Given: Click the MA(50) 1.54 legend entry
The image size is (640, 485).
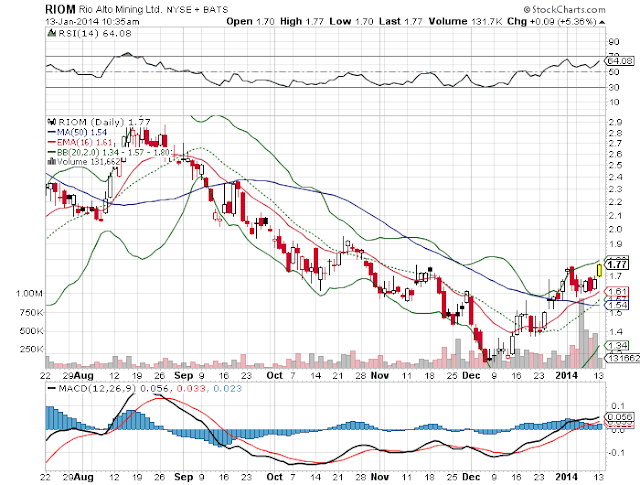Looking at the screenshot, I should (x=82, y=132).
